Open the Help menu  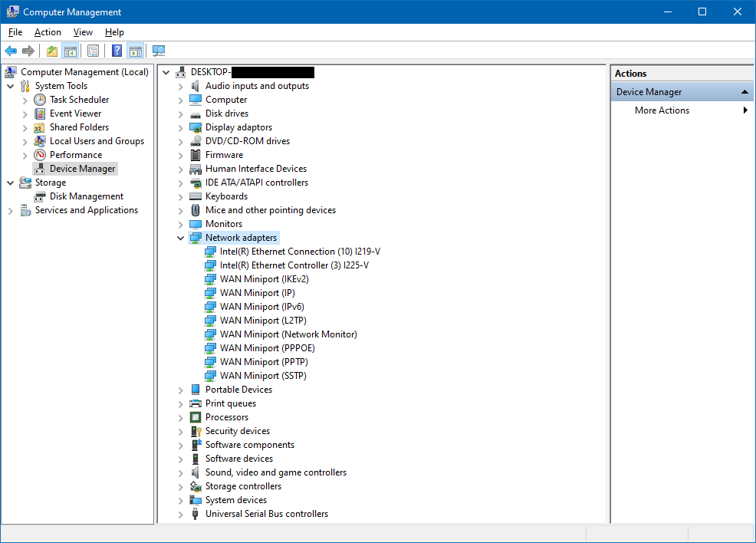114,32
